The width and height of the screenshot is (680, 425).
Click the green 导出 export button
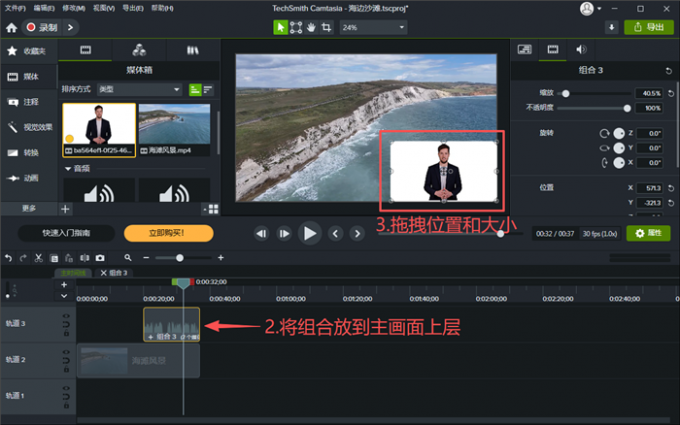pyautogui.click(x=649, y=27)
